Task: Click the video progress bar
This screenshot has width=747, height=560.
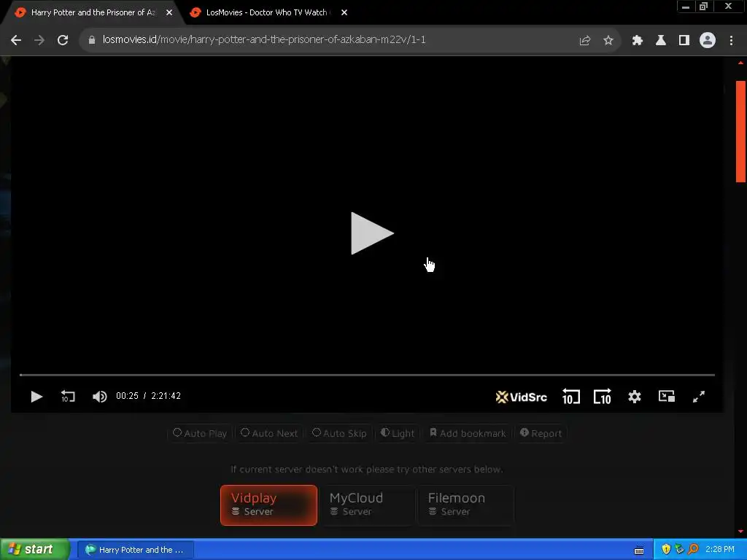Action: [367, 376]
